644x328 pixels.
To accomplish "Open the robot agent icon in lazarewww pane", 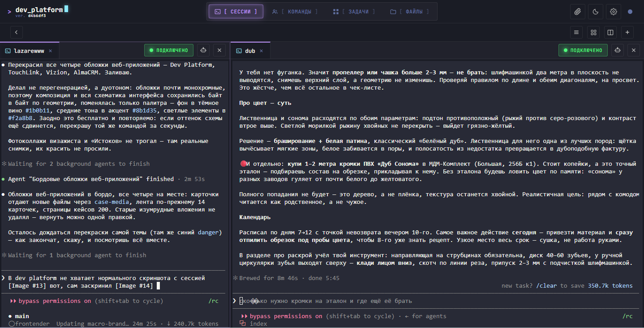I will (203, 50).
